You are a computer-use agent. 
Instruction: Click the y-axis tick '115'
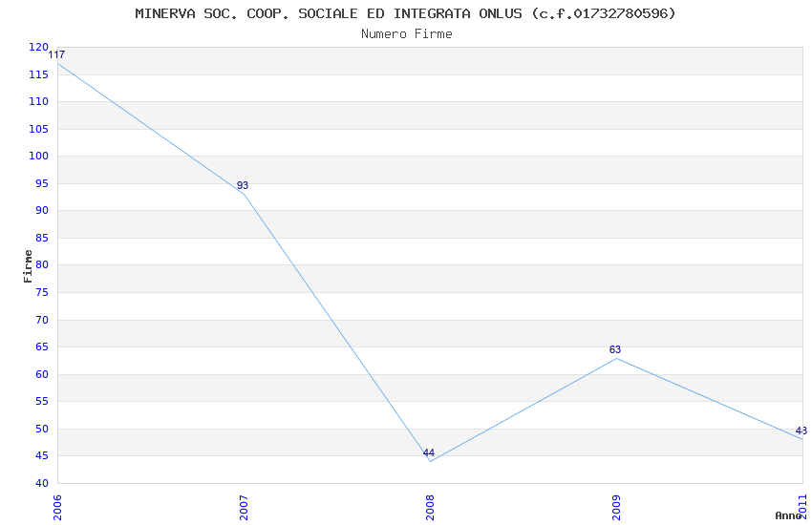point(39,74)
